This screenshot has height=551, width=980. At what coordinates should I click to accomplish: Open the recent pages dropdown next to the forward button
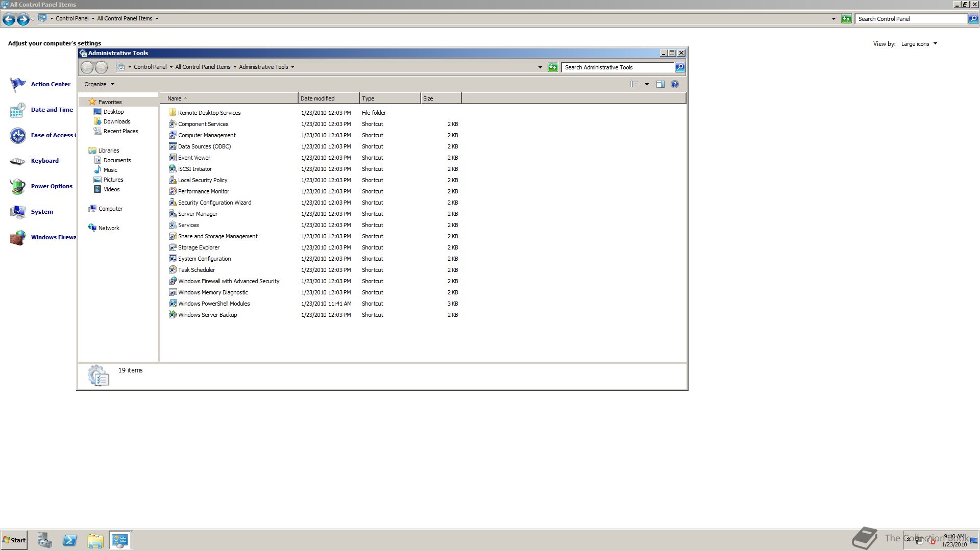tap(33, 19)
